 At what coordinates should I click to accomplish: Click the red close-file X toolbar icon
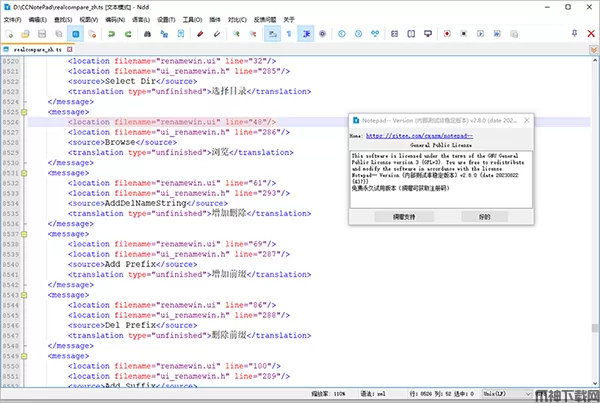(x=94, y=33)
